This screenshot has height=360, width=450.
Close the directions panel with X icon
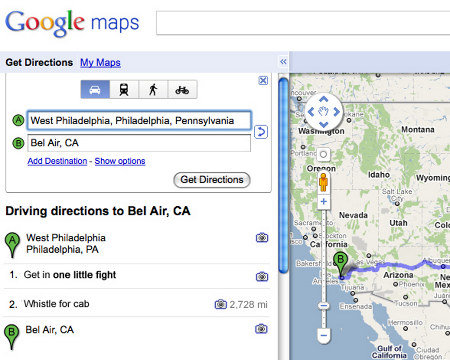pos(263,80)
